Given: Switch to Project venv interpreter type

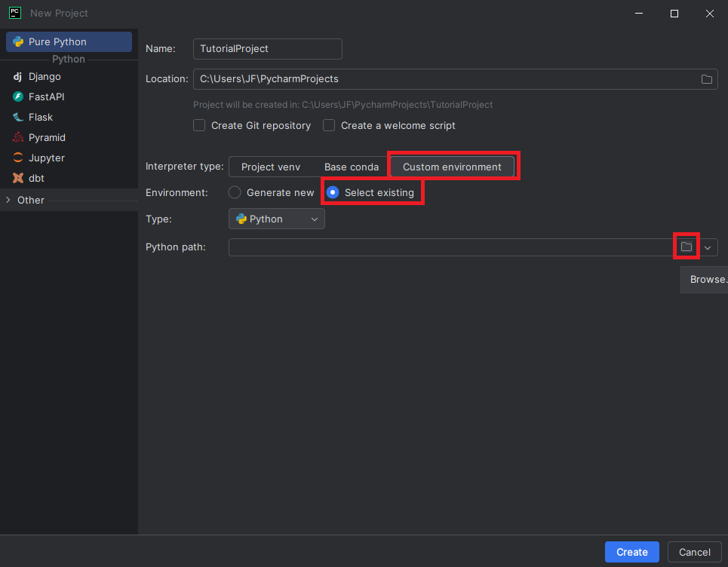Looking at the screenshot, I should coord(271,167).
